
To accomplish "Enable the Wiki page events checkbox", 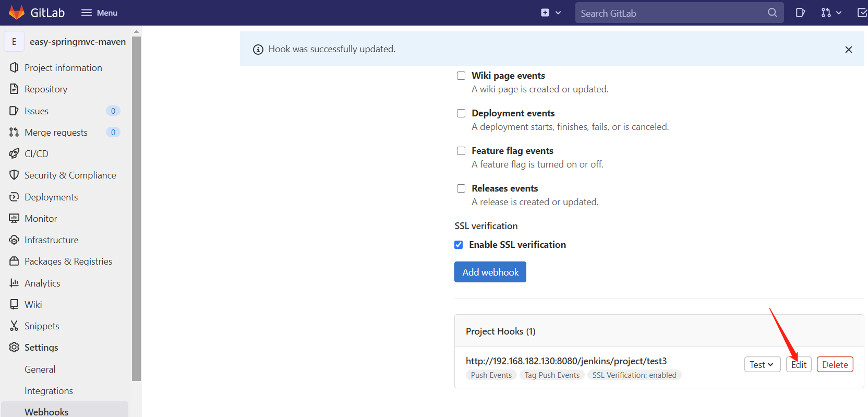I will tap(461, 76).
